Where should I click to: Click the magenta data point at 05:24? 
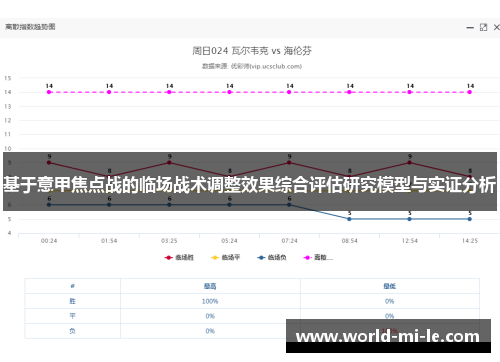click(229, 92)
